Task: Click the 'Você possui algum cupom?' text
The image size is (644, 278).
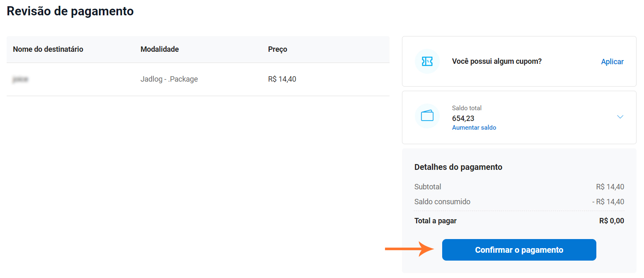Action: point(496,61)
